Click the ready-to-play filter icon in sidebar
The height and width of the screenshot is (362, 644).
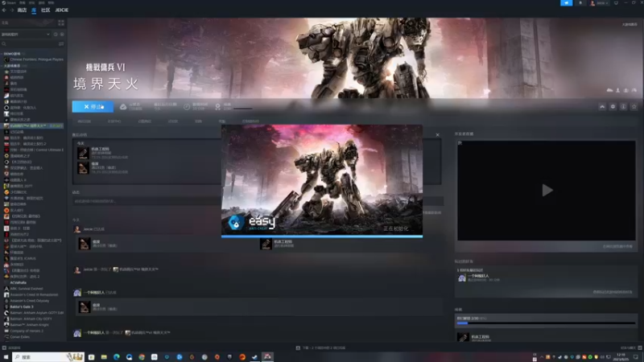[63, 35]
